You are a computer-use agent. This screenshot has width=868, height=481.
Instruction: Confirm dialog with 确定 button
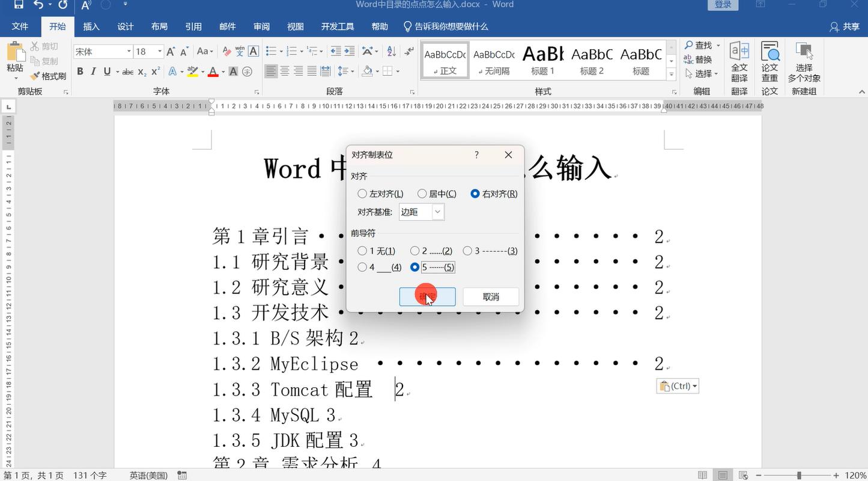(x=427, y=296)
